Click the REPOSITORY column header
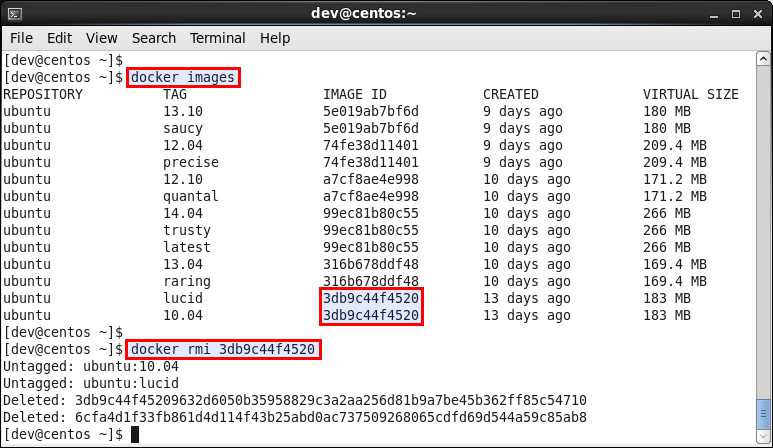 43,94
